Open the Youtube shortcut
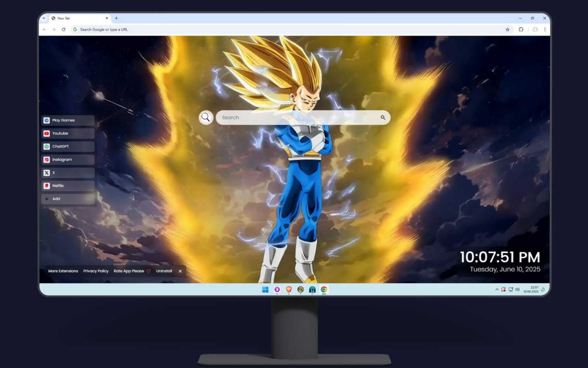 [68, 133]
